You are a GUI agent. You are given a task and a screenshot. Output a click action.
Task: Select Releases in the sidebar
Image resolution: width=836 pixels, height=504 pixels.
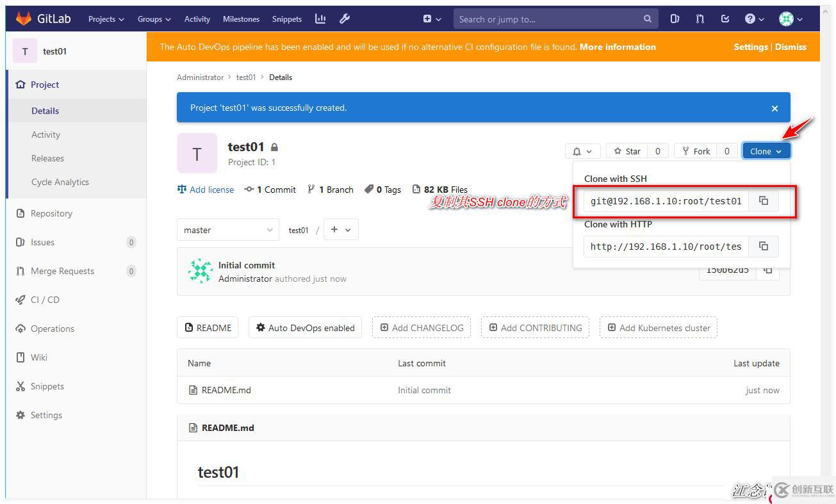77,158
